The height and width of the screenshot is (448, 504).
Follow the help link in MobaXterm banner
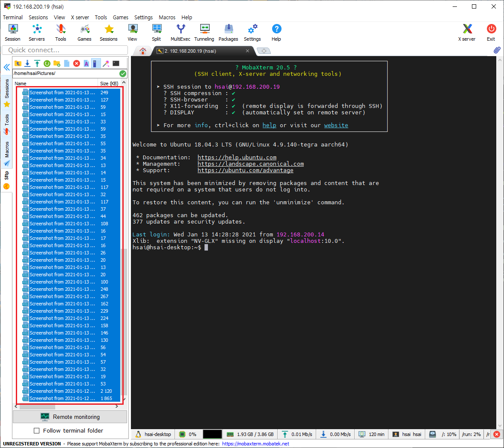click(x=270, y=125)
